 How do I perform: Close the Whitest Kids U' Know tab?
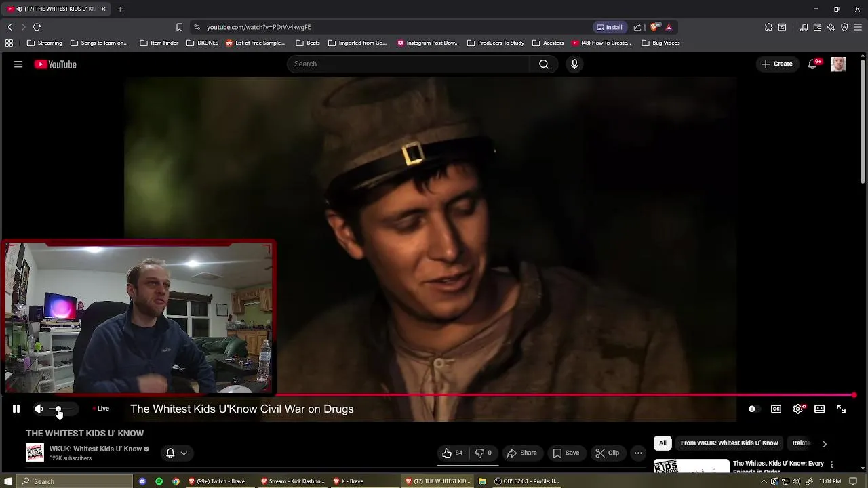pos(103,9)
